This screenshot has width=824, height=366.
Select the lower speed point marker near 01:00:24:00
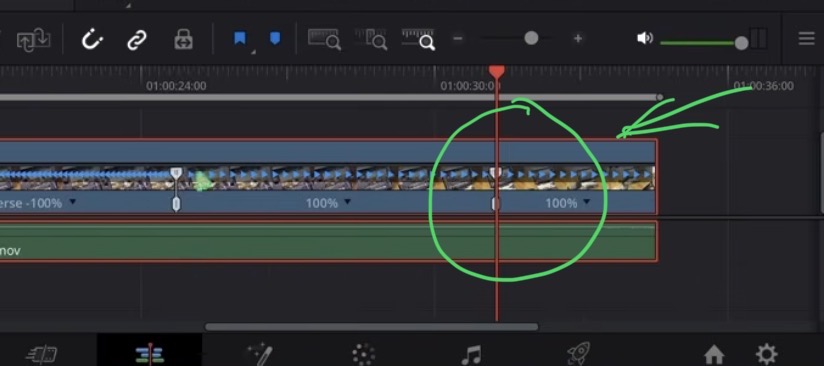pos(177,204)
